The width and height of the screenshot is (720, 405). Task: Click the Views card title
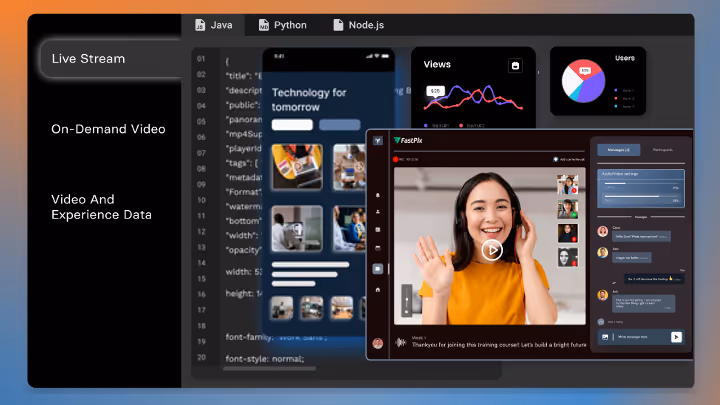[437, 65]
